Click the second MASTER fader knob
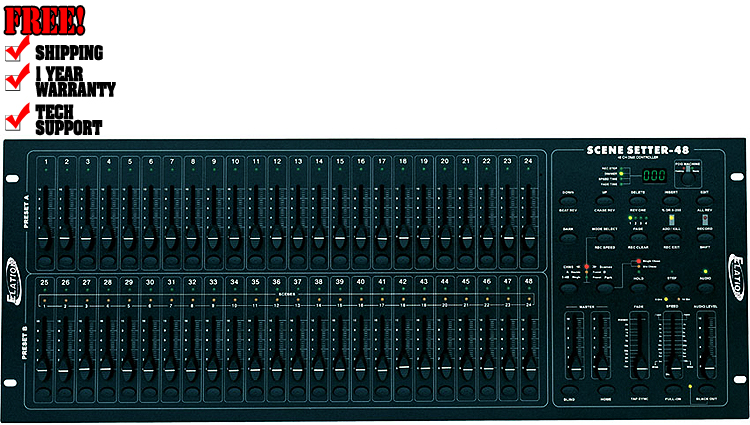The height and width of the screenshot is (425, 750). [601, 369]
